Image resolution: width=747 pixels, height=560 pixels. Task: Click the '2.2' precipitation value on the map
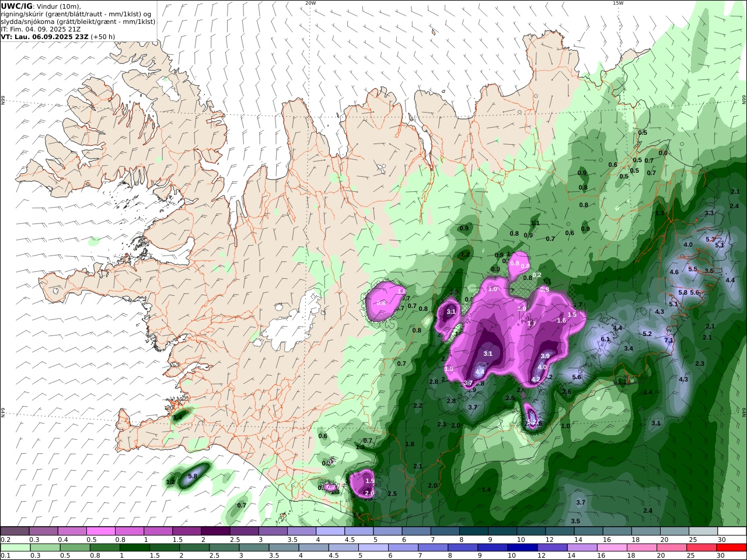click(x=418, y=405)
